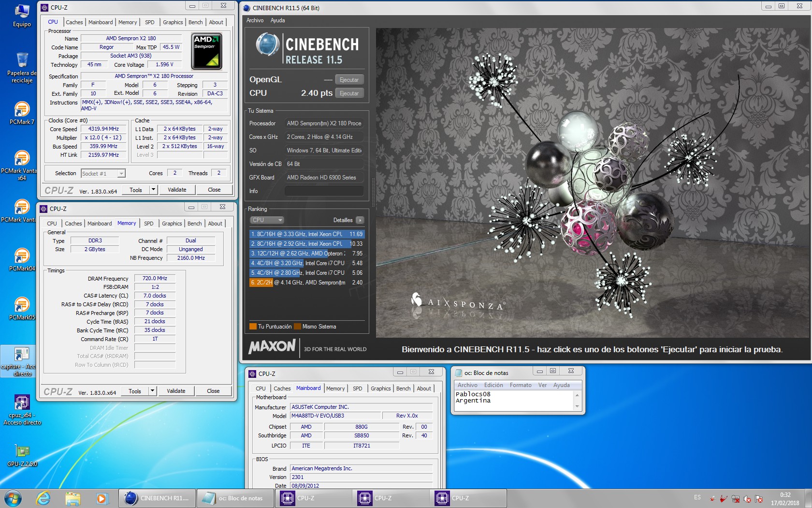The height and width of the screenshot is (508, 812).
Task: Click the Core Voltage value 1.596 V
Action: click(164, 65)
